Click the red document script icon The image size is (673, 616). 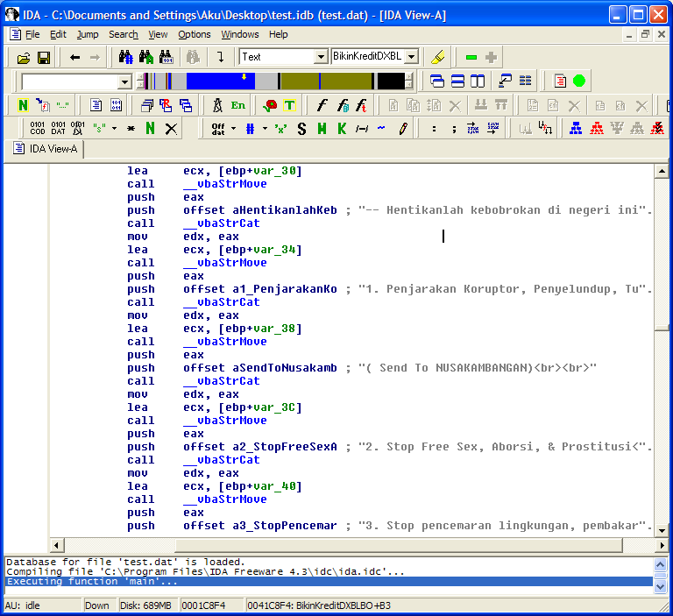point(560,81)
